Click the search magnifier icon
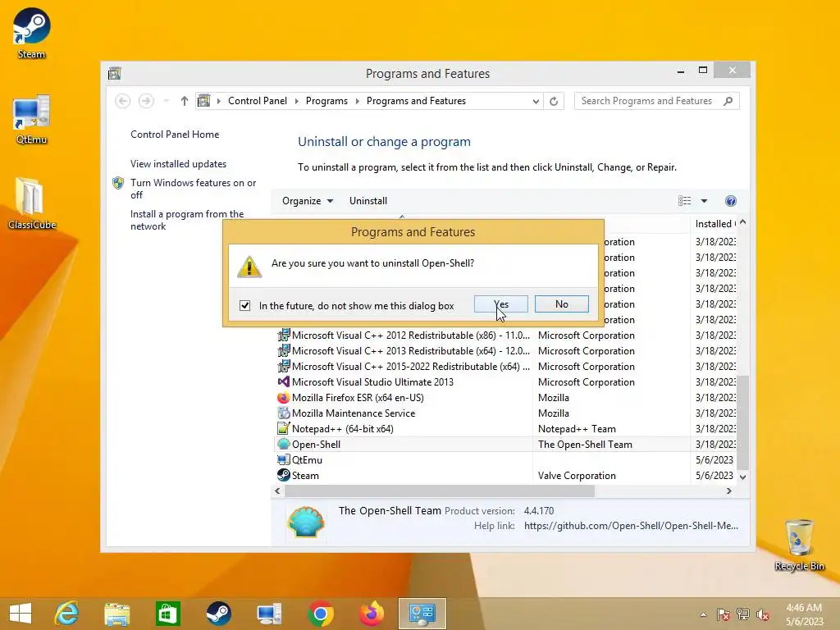This screenshot has width=840, height=630. [728, 101]
